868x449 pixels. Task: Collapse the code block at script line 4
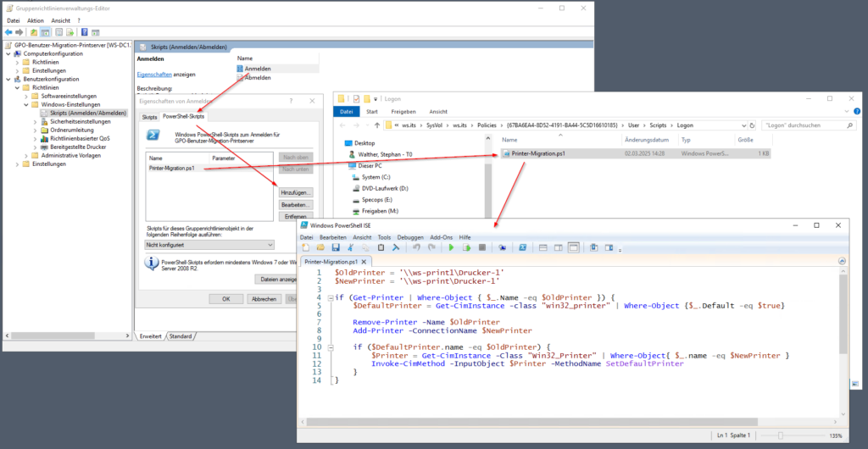(331, 297)
